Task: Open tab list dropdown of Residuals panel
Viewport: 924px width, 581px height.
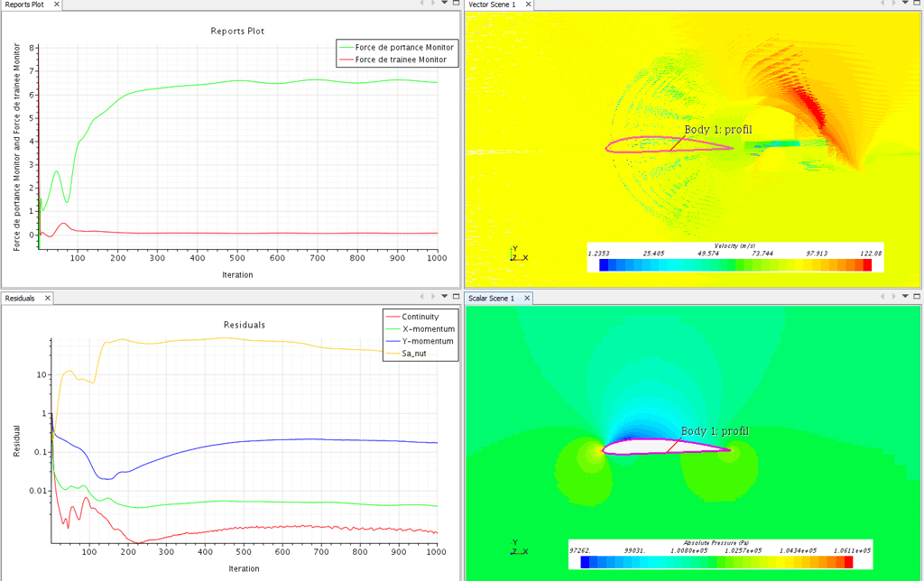Action: point(444,296)
